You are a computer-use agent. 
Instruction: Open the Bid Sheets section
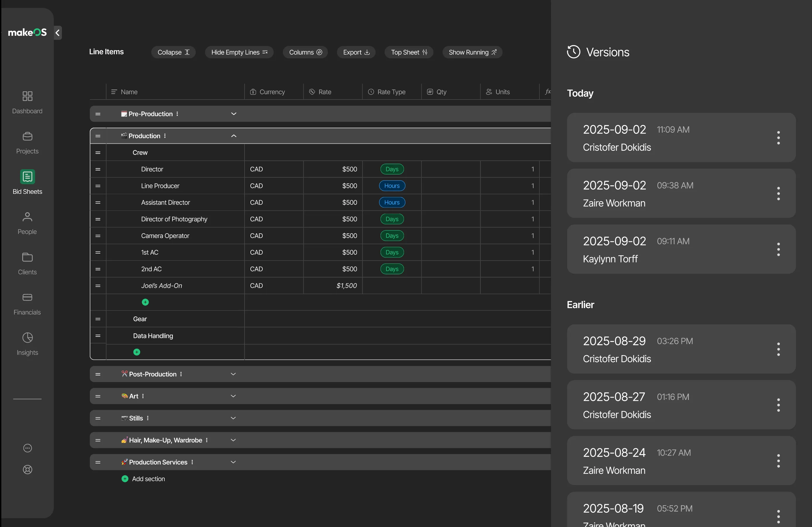click(x=27, y=182)
